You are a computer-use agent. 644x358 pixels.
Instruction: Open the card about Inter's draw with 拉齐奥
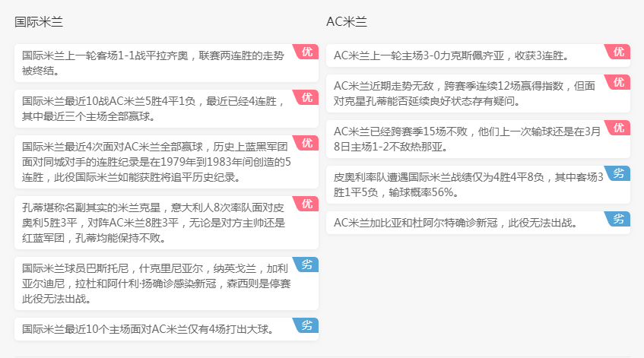[x=167, y=63]
